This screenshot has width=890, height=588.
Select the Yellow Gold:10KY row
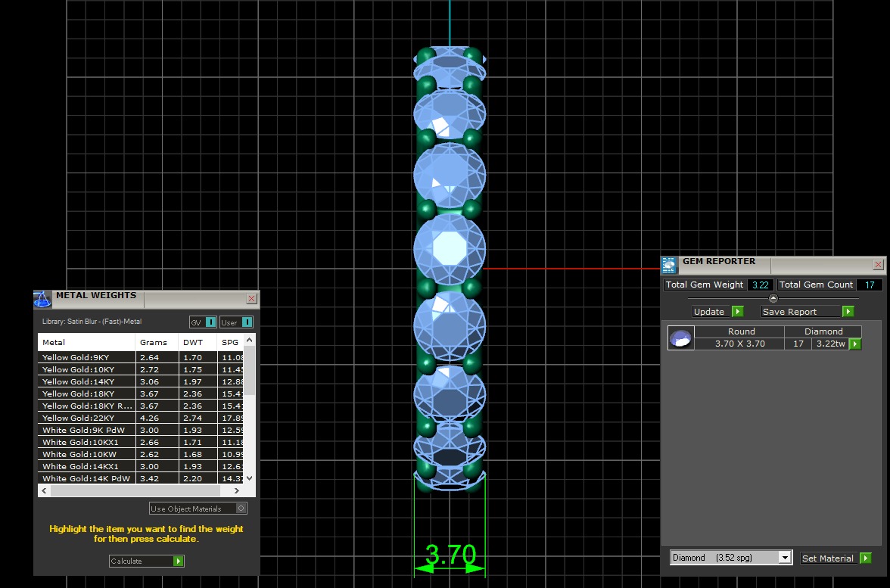click(141, 369)
